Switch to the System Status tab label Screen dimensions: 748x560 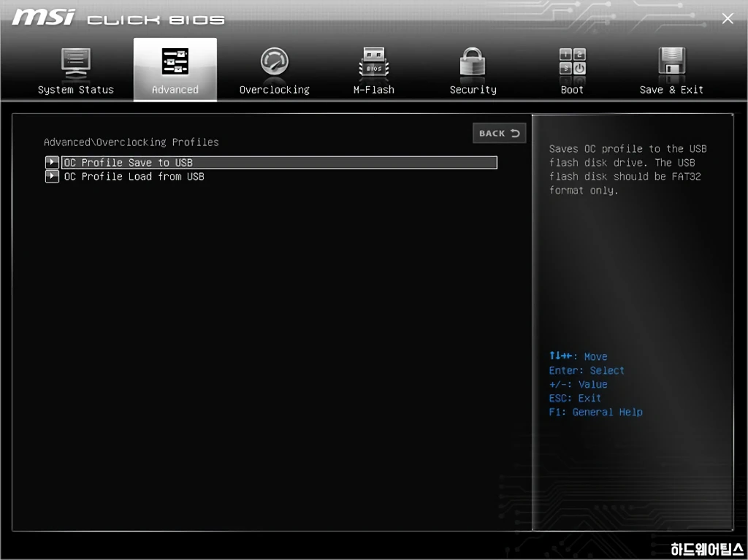point(76,90)
